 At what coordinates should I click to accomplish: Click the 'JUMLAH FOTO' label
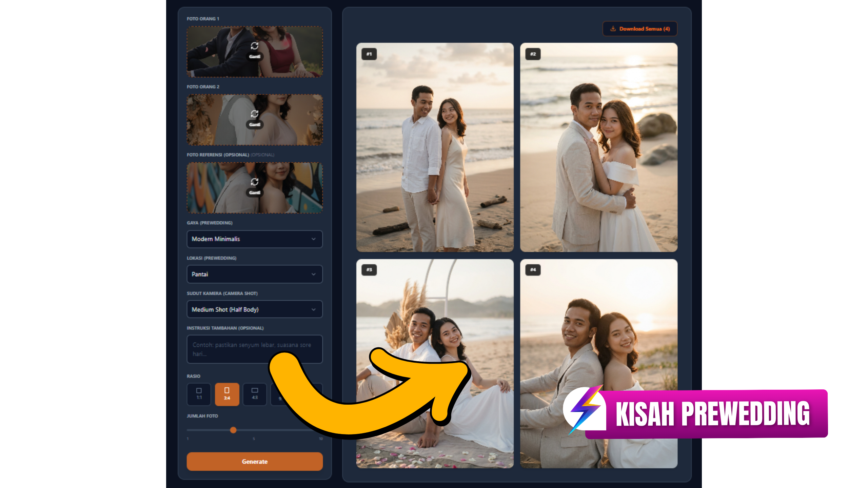pyautogui.click(x=202, y=416)
